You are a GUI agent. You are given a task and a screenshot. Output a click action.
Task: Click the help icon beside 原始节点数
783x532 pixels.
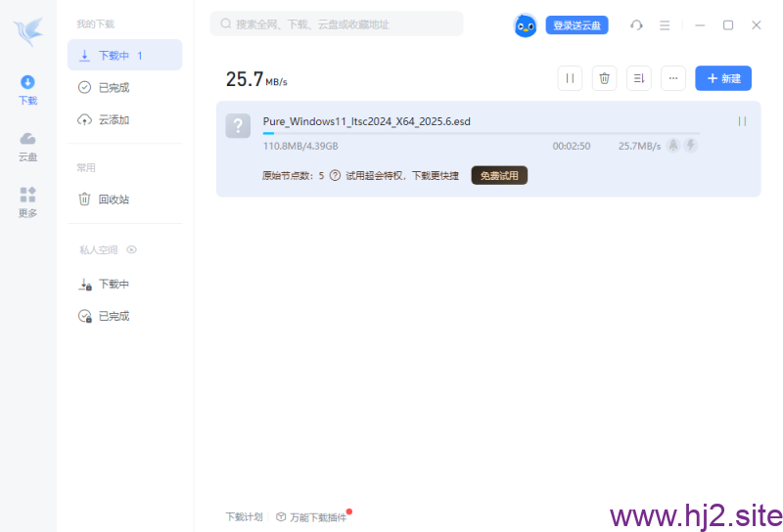(x=335, y=176)
